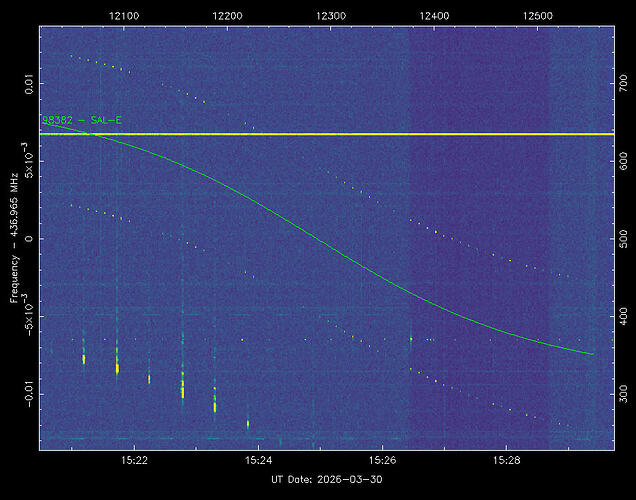The width and height of the screenshot is (636, 500).
Task: Click the 12200 top axis tick label
Action: coord(227,17)
